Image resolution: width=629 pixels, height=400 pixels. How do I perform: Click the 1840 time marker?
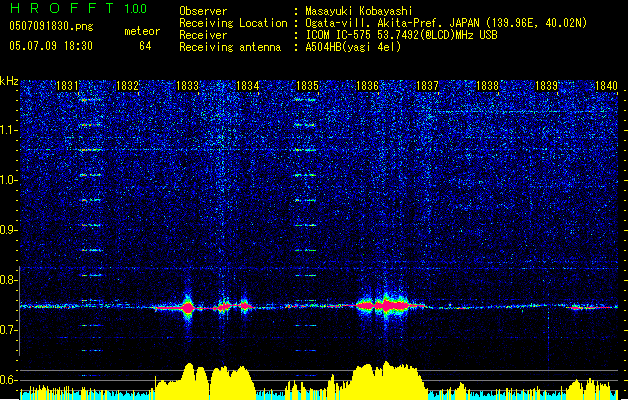[607, 86]
